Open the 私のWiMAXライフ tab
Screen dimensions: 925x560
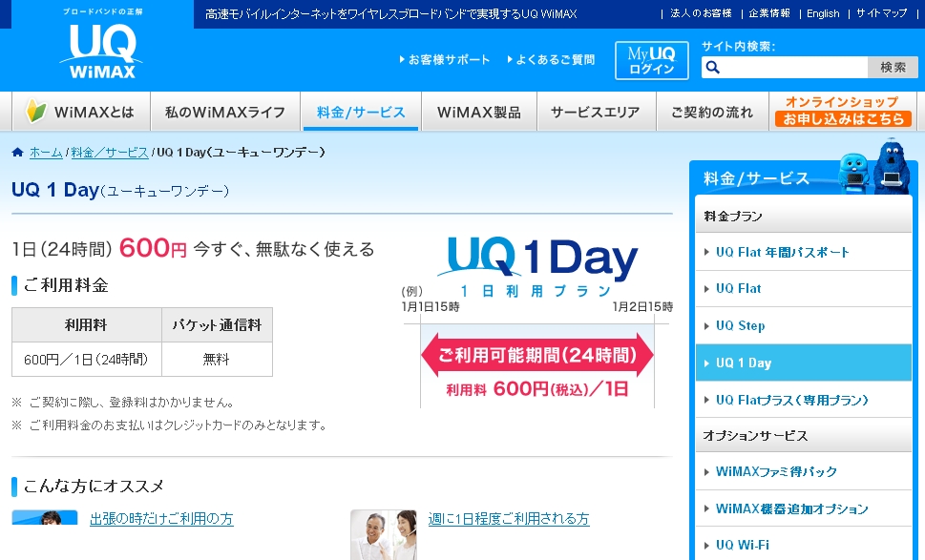click(x=225, y=112)
